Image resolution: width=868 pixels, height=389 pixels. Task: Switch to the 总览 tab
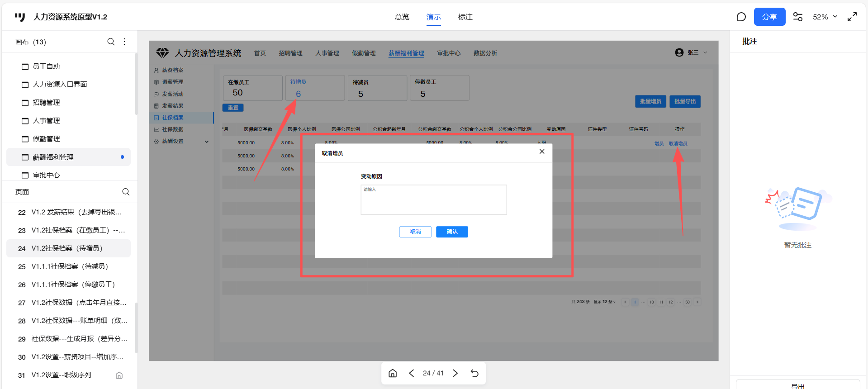click(402, 17)
